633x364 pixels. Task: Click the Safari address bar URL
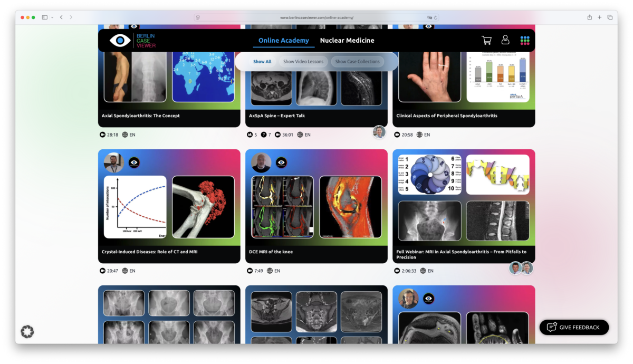click(316, 17)
